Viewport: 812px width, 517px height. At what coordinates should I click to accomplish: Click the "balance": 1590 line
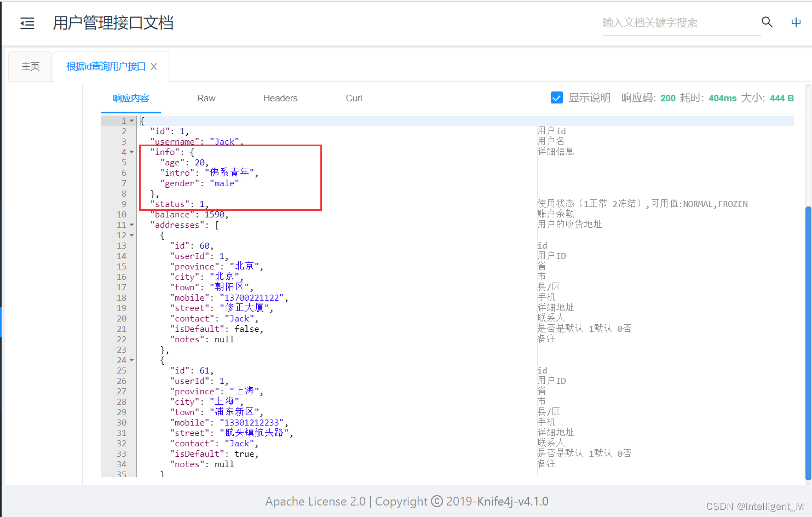coord(189,214)
